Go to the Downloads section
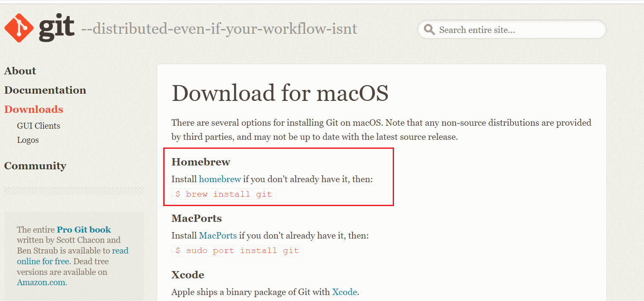 [x=34, y=109]
